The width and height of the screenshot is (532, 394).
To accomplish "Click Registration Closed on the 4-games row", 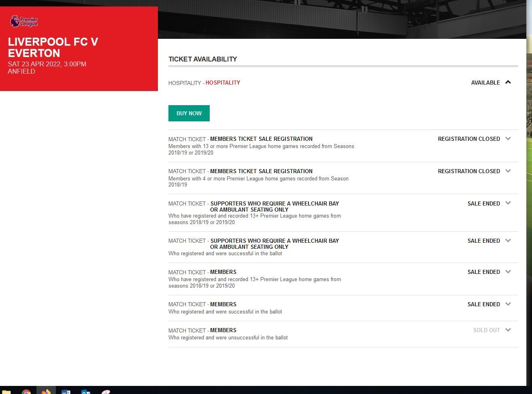I will coord(469,171).
